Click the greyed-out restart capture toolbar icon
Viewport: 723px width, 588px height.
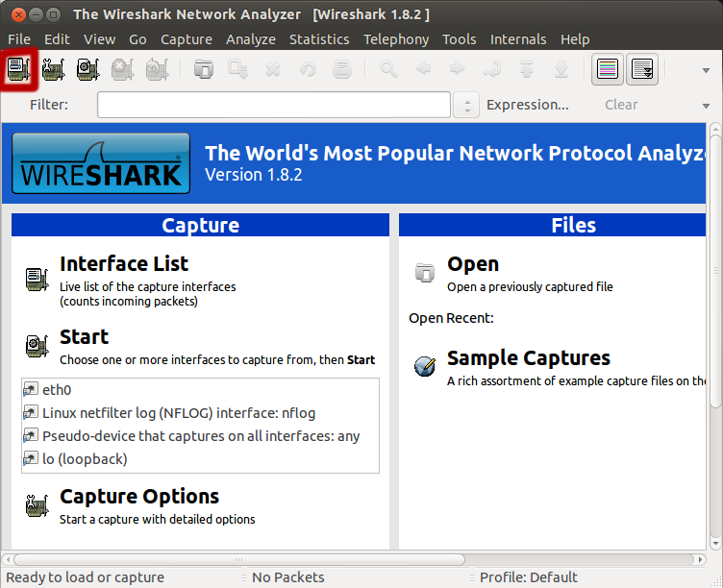pyautogui.click(x=158, y=69)
